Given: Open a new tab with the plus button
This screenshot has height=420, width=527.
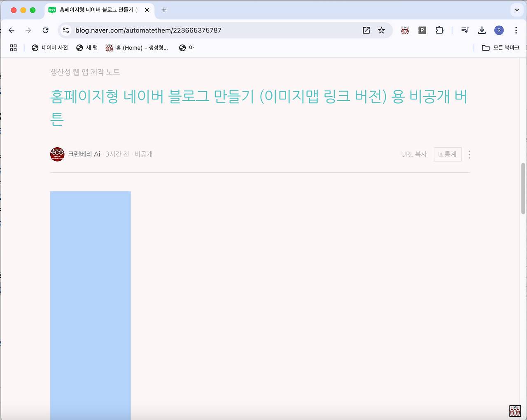Looking at the screenshot, I should point(164,10).
